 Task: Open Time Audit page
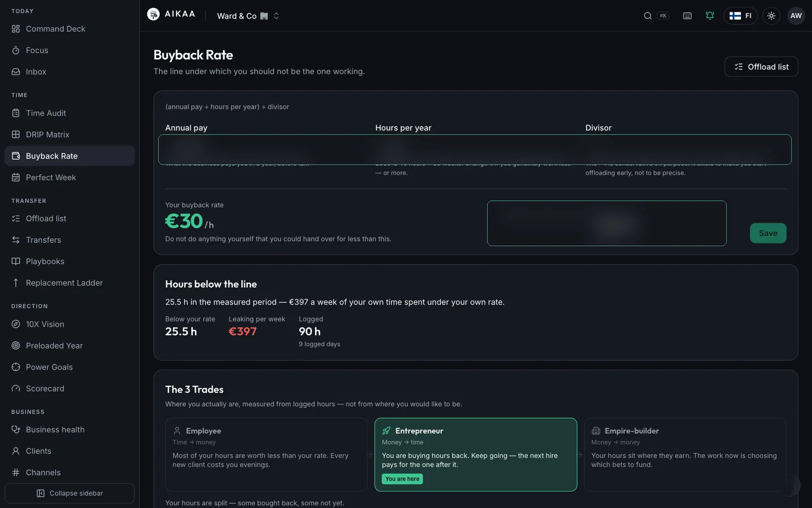(x=70, y=113)
